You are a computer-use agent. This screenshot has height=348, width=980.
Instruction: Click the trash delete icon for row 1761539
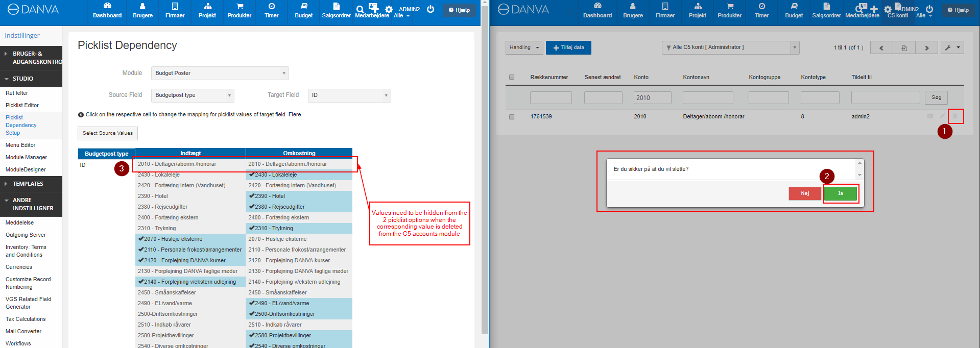[955, 116]
